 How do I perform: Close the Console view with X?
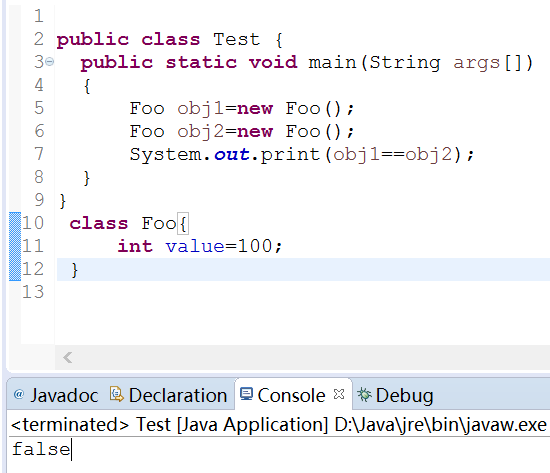click(339, 394)
